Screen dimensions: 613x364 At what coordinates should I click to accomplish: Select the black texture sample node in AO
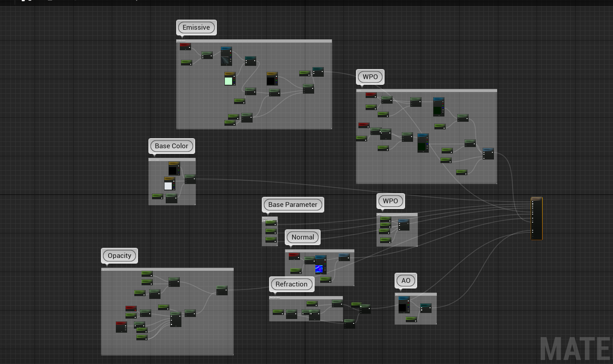coord(404,305)
